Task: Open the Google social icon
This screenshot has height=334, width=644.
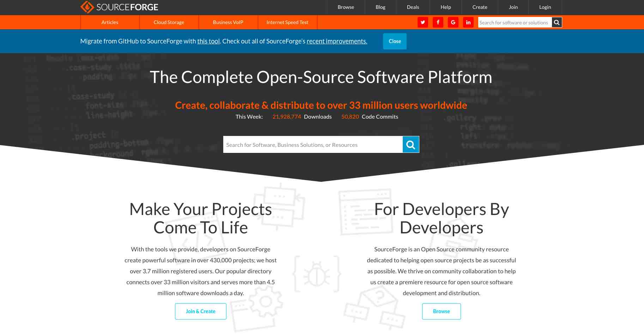Action: point(453,22)
